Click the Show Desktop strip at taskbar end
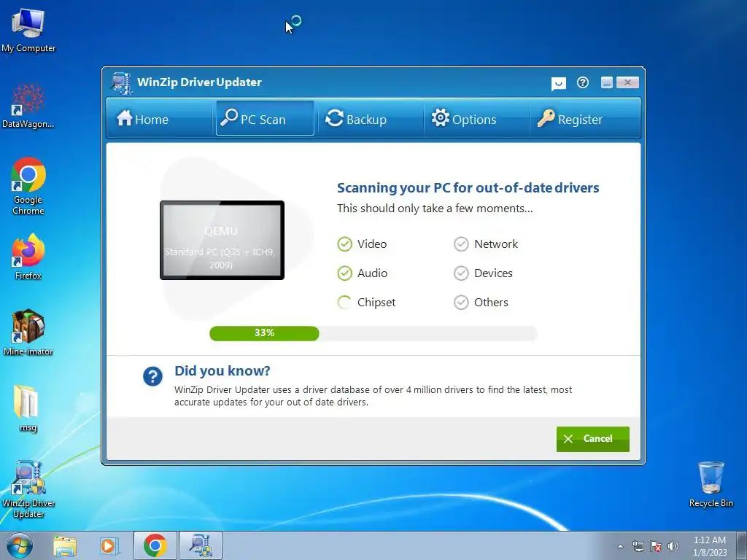 (x=741, y=545)
